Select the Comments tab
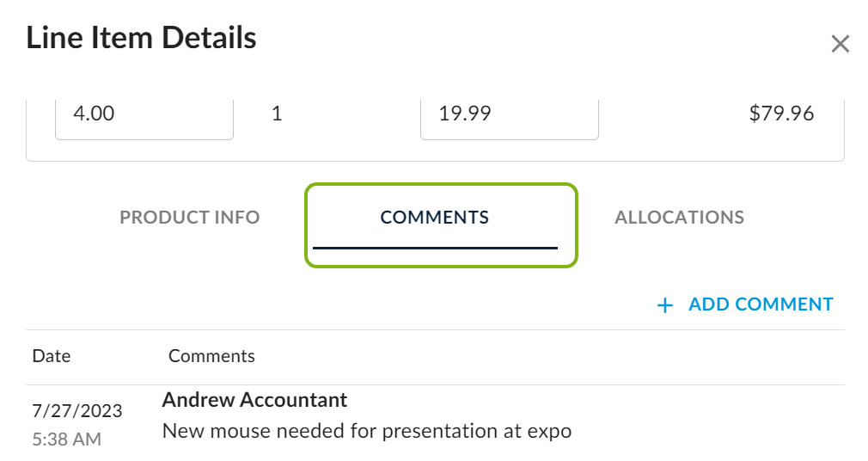This screenshot has width=868, height=461. [435, 218]
